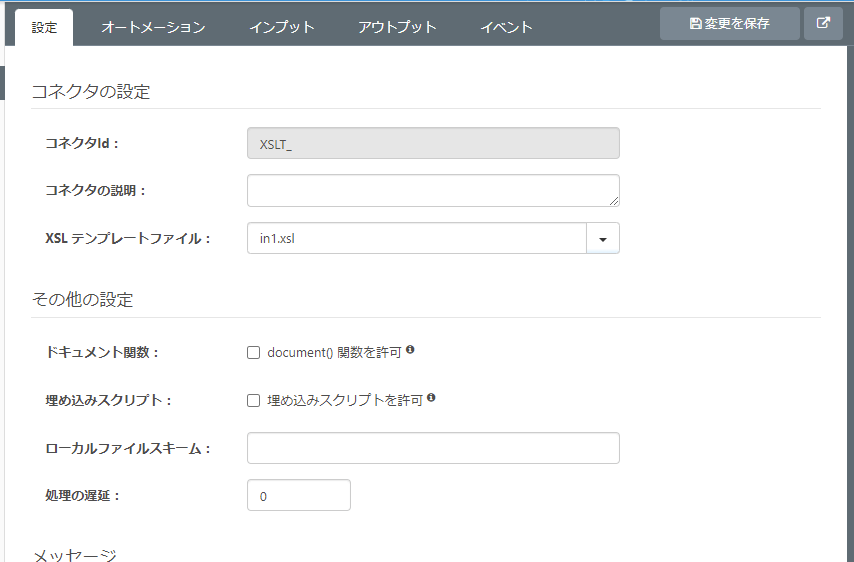Enable the document() 関数を許可 checkbox
This screenshot has width=854, height=562.
(x=254, y=352)
